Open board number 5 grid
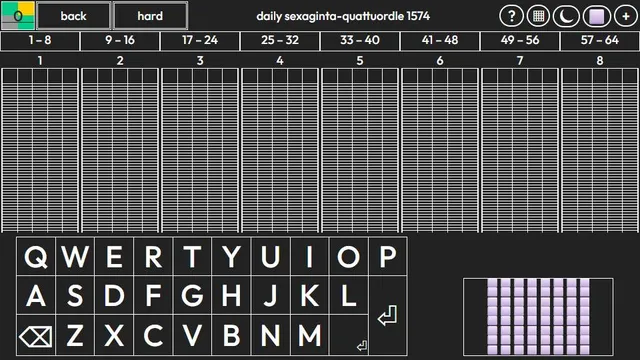This screenshot has height=360, width=640. point(360,150)
